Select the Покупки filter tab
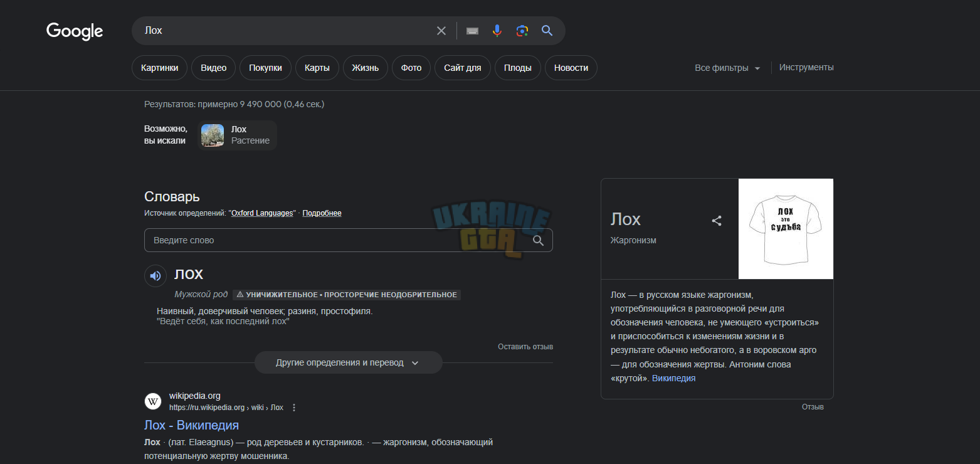The width and height of the screenshot is (980, 464). click(x=265, y=68)
